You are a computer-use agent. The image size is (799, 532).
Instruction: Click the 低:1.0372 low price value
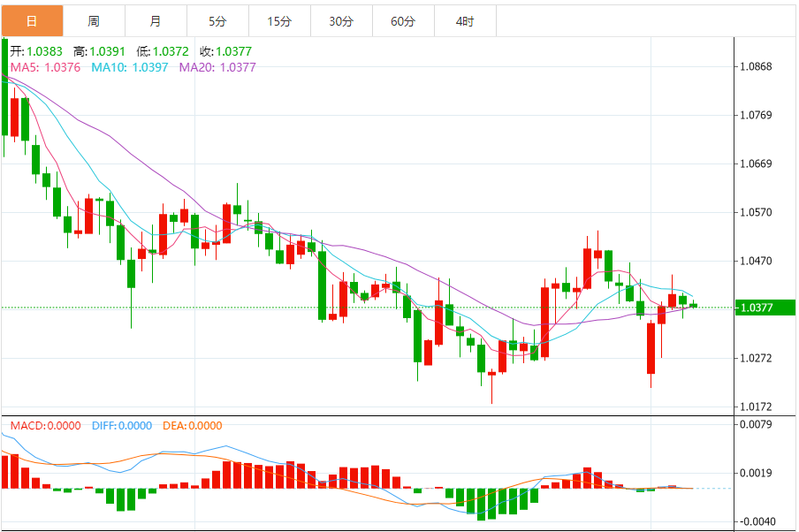click(x=163, y=51)
